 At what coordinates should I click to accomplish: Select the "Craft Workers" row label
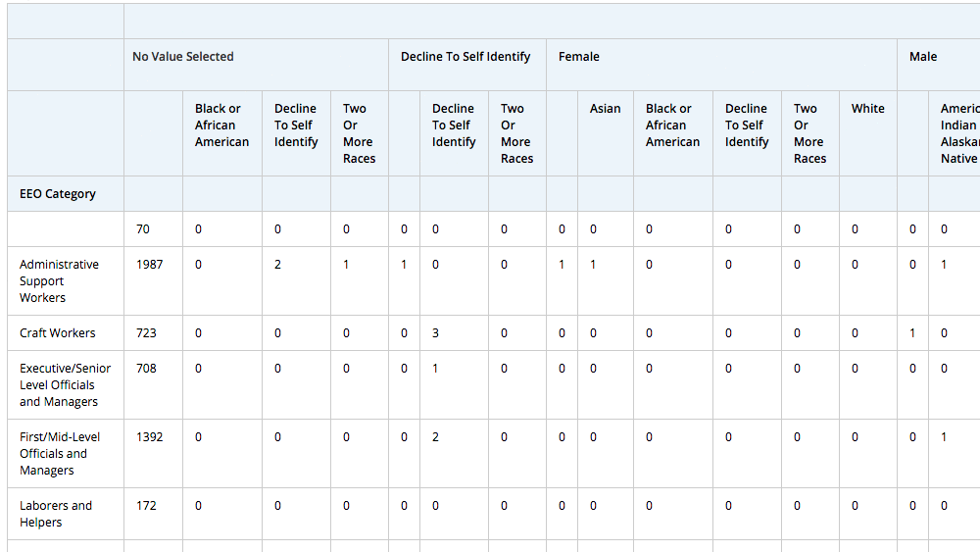point(58,333)
